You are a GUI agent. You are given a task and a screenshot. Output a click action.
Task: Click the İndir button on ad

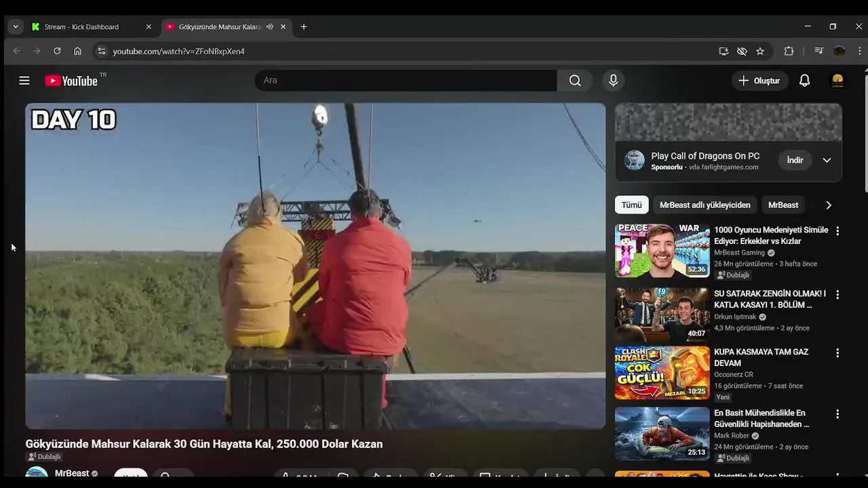[795, 160]
